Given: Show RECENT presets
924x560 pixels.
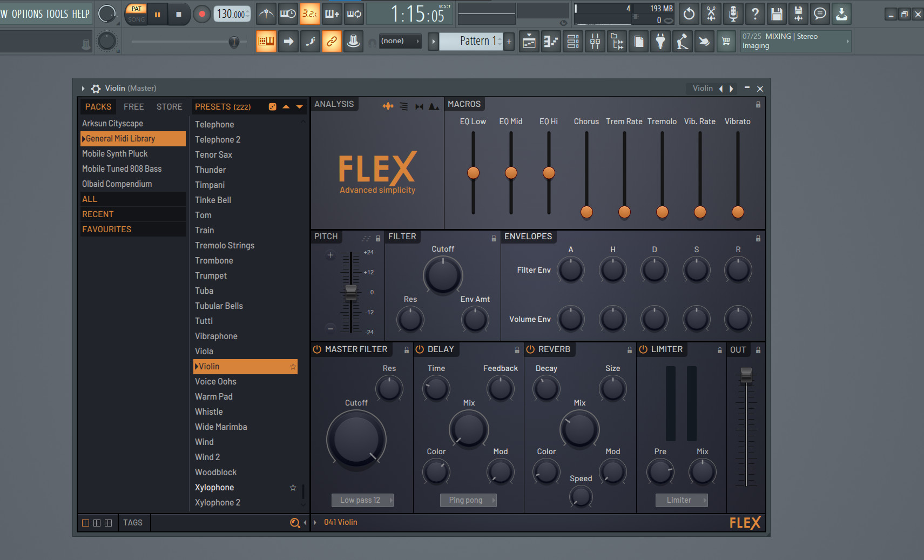Looking at the screenshot, I should click(x=133, y=214).
